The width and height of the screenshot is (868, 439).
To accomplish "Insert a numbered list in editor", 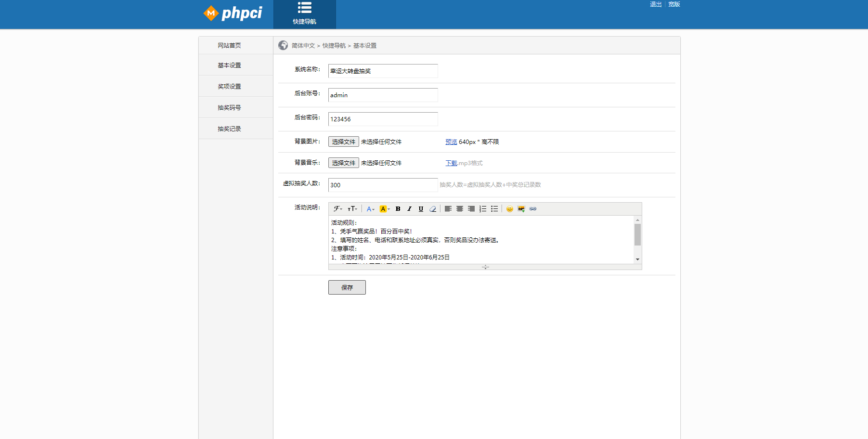I will [483, 209].
